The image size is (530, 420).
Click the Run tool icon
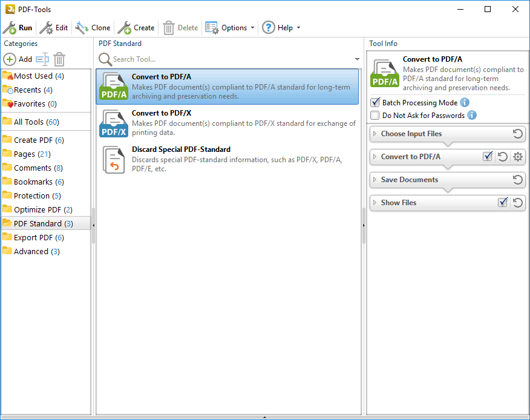coord(10,28)
